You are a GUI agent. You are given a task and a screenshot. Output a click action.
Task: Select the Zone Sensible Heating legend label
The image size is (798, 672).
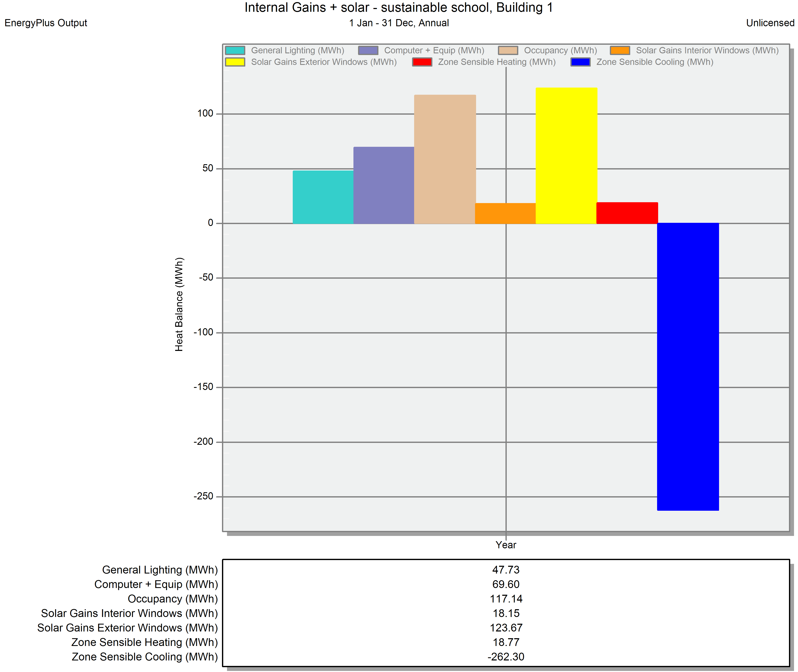497,62
